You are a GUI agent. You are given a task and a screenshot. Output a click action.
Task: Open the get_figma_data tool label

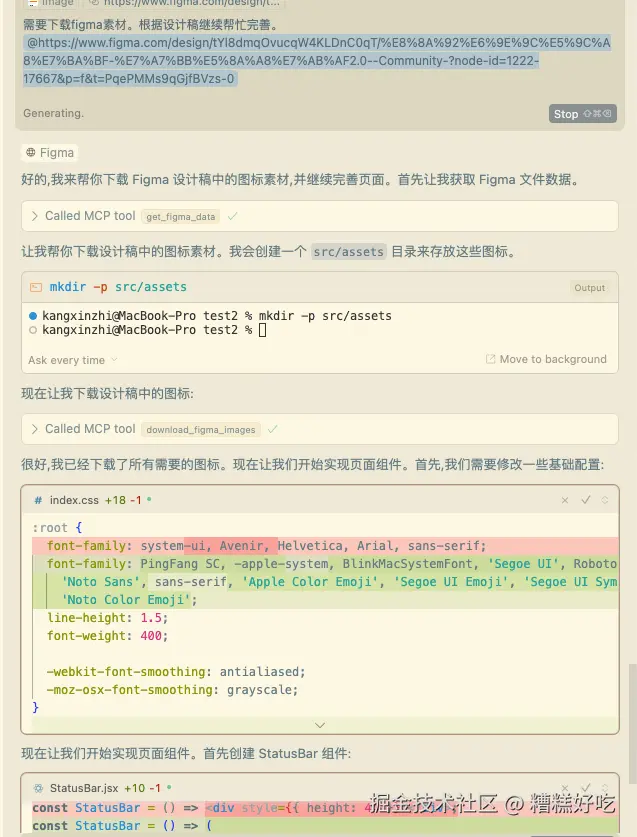(180, 217)
